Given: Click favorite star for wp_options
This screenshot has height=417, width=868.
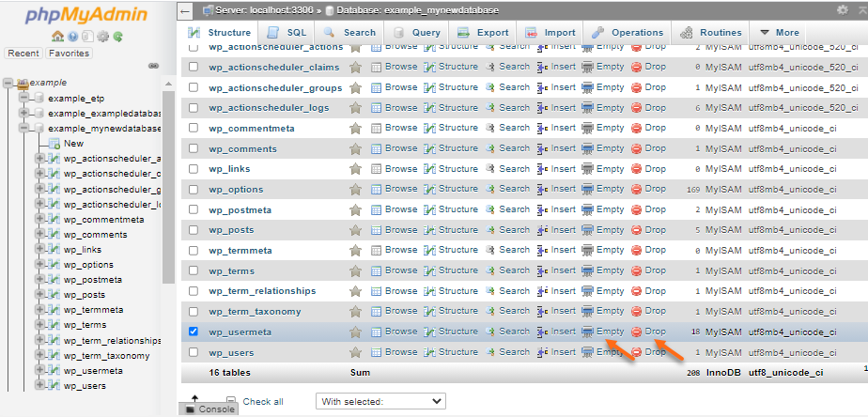Looking at the screenshot, I should (x=355, y=190).
